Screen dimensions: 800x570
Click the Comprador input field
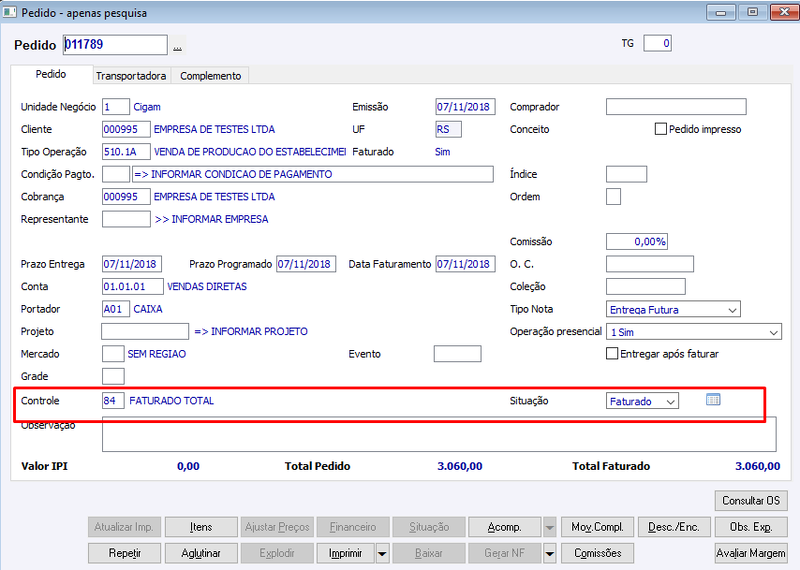click(x=676, y=107)
